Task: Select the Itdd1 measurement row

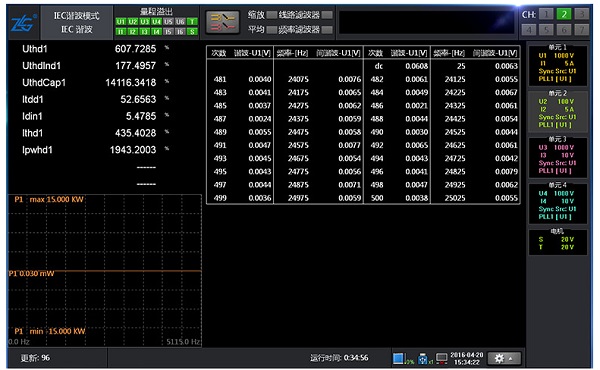Action: (x=95, y=99)
